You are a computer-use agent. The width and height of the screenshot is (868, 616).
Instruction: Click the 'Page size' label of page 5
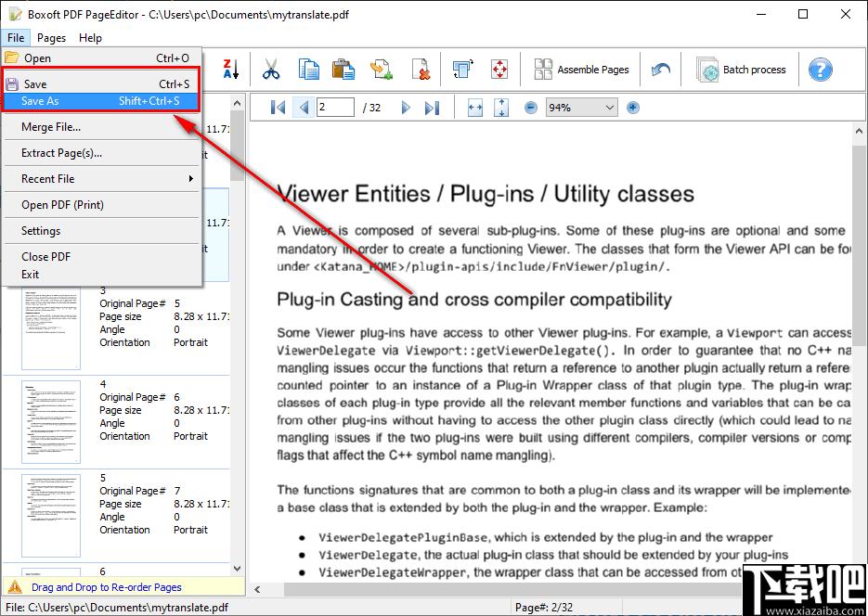pyautogui.click(x=120, y=504)
